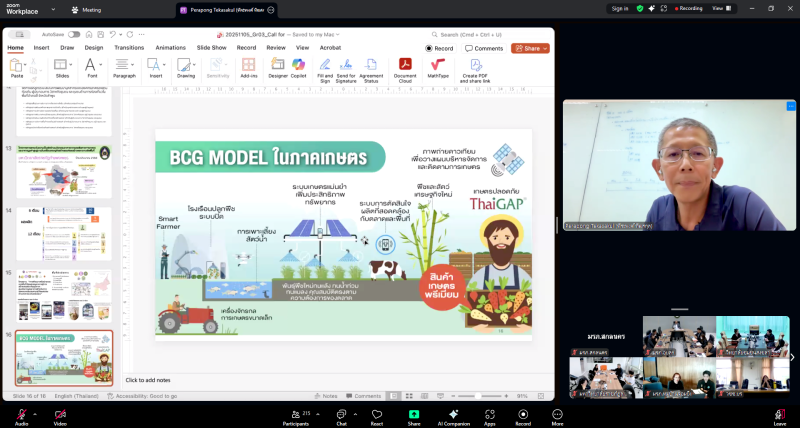Open the Designer tool in the ribbon
Viewport: 800px width, 428px height.
click(277, 66)
